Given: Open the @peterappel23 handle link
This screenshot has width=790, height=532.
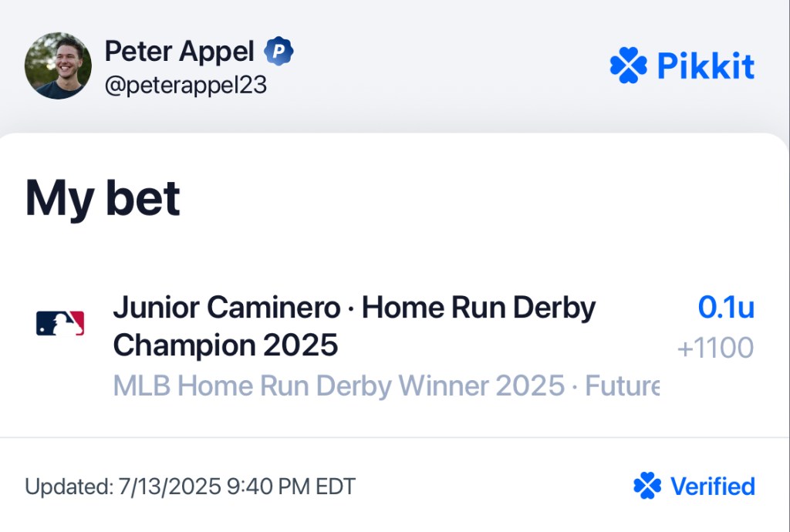Looking at the screenshot, I should point(185,85).
